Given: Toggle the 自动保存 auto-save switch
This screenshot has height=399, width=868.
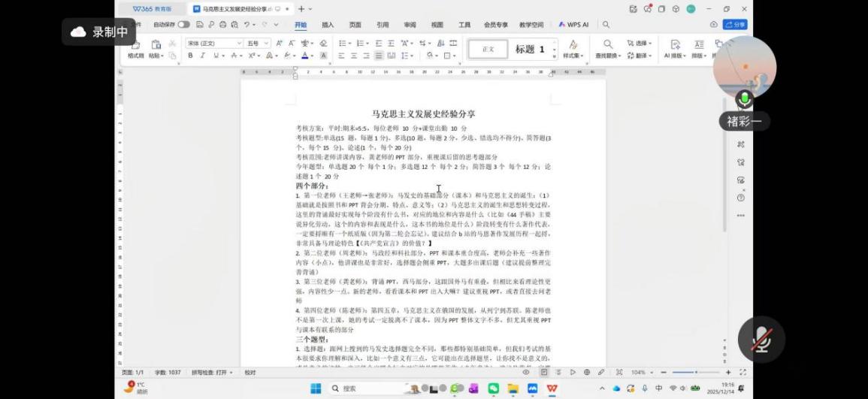Looking at the screenshot, I should 183,25.
